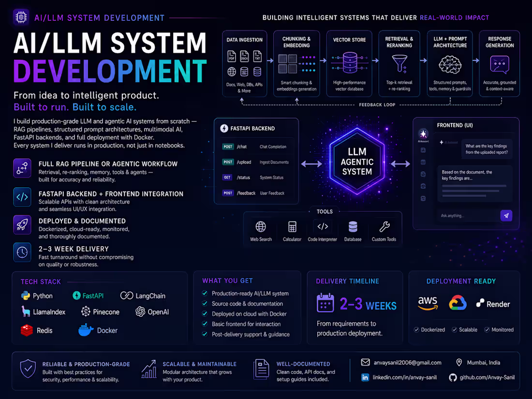Click the Response Generation chat bubble icon
Screen dimensions: 532x399
[500, 64]
